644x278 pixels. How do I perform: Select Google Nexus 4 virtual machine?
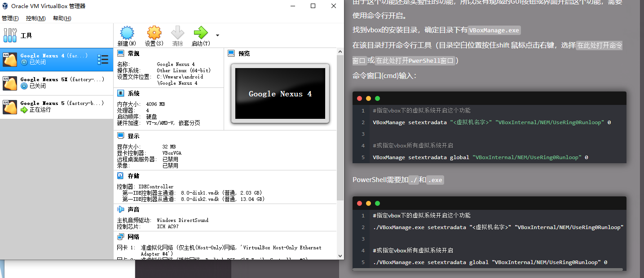(56, 60)
